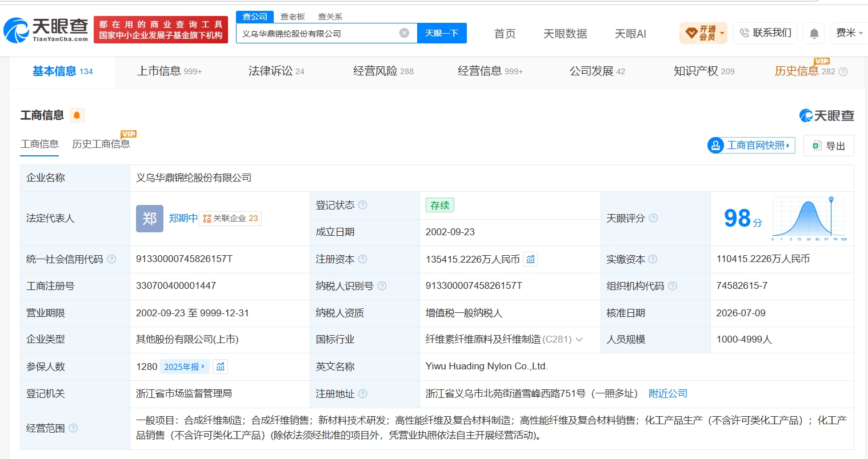Click the 导出 export button
The image size is (868, 459).
coord(829,146)
